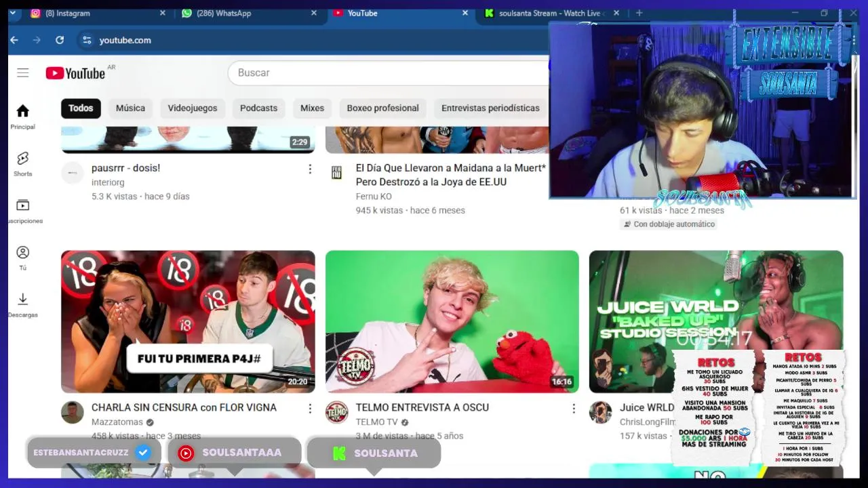868x488 pixels.
Task: Open TELMO ENTREVISTA A OSCU thumbnail
Action: coord(452,322)
